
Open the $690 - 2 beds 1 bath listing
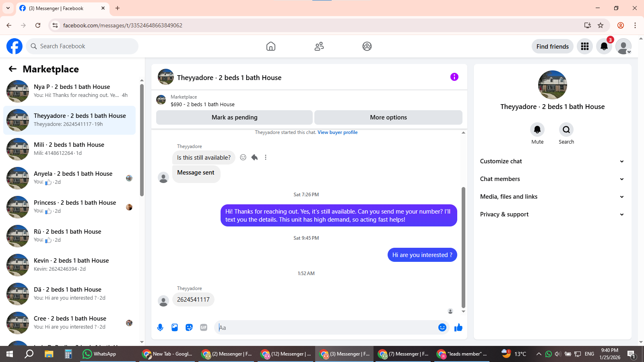(x=202, y=104)
